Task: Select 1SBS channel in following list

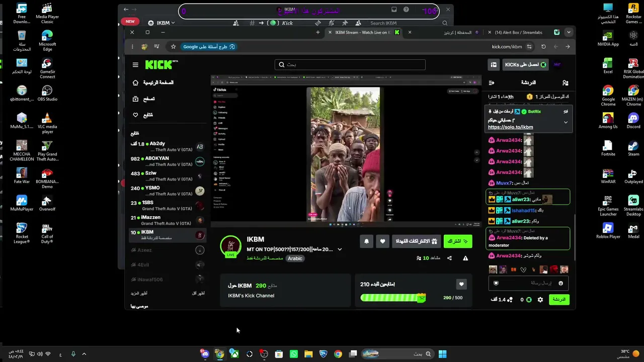Action: click(168, 206)
